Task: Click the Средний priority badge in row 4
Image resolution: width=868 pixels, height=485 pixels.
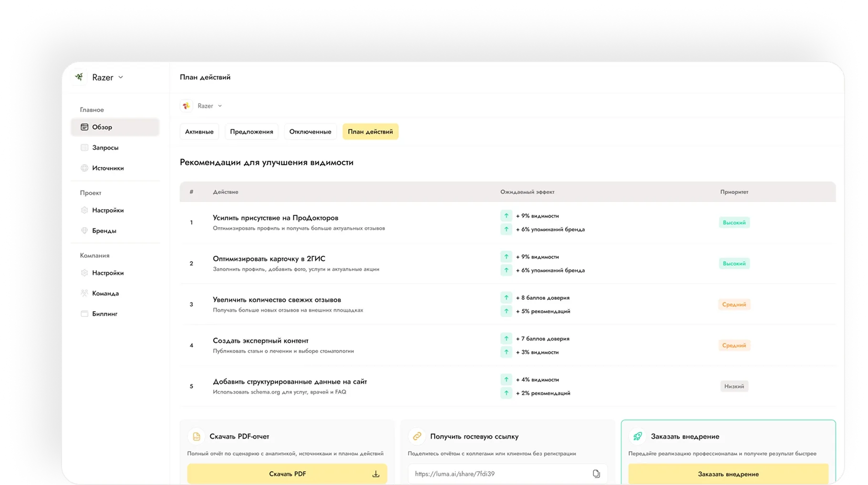Action: pyautogui.click(x=734, y=346)
